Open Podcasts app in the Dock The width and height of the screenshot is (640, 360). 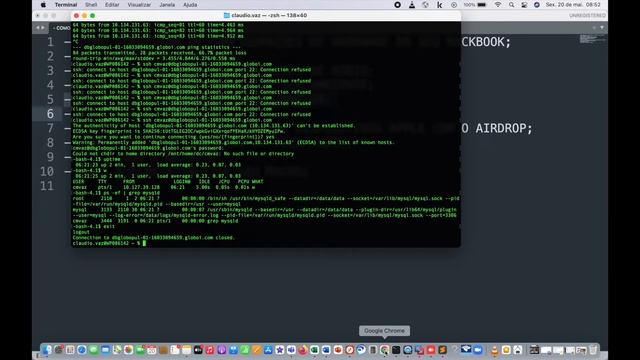(221, 350)
